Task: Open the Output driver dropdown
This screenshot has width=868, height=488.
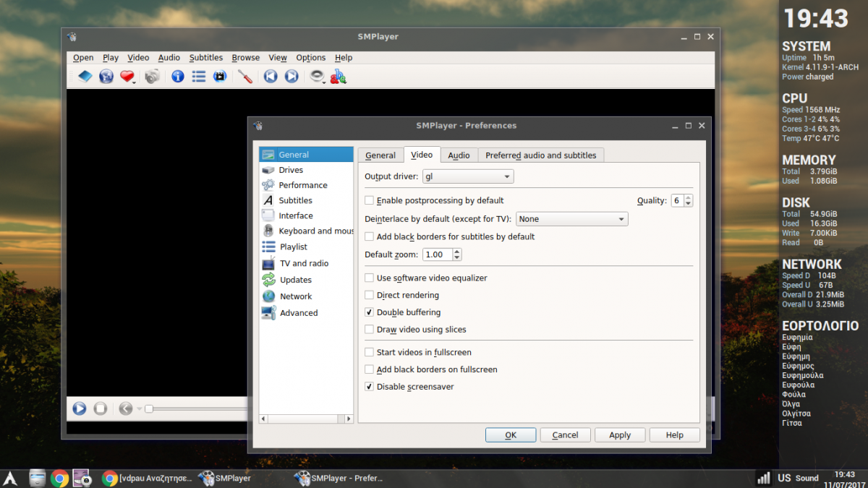Action: pos(468,176)
